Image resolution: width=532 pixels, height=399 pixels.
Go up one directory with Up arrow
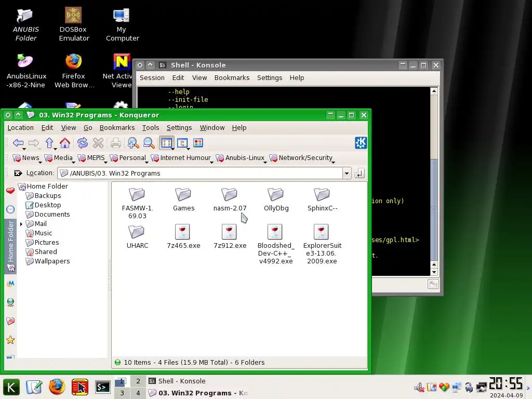(49, 143)
